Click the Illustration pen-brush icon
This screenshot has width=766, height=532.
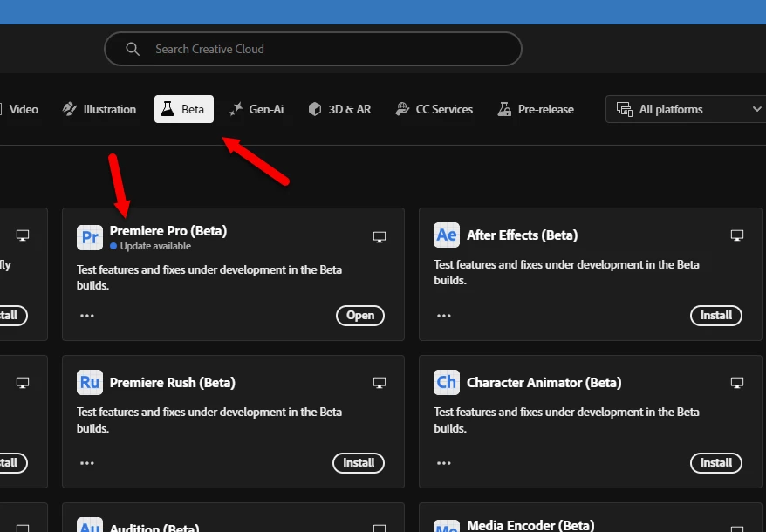[x=70, y=109]
